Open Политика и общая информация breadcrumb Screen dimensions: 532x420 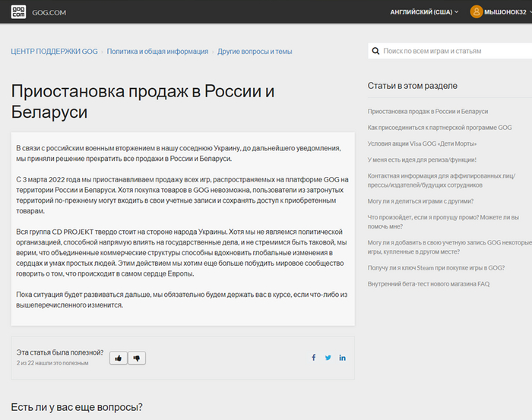[x=157, y=52]
